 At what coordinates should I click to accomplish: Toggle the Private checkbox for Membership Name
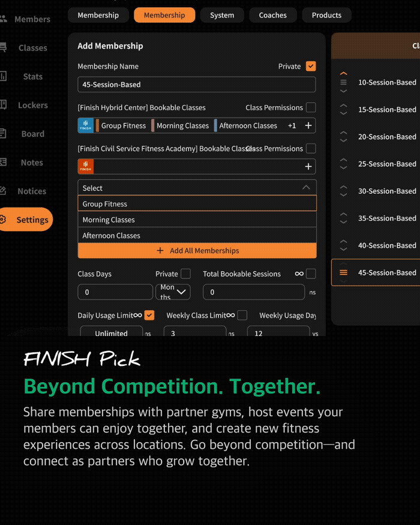point(311,66)
